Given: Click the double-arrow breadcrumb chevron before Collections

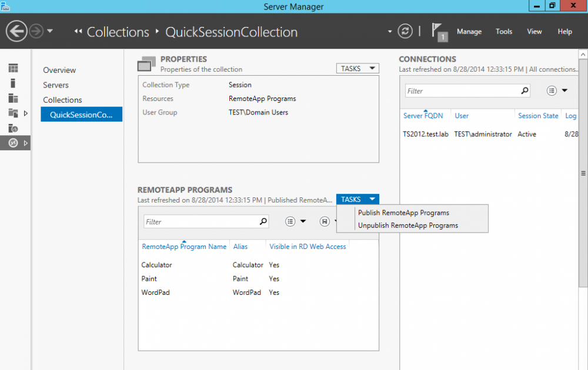Looking at the screenshot, I should tap(78, 32).
